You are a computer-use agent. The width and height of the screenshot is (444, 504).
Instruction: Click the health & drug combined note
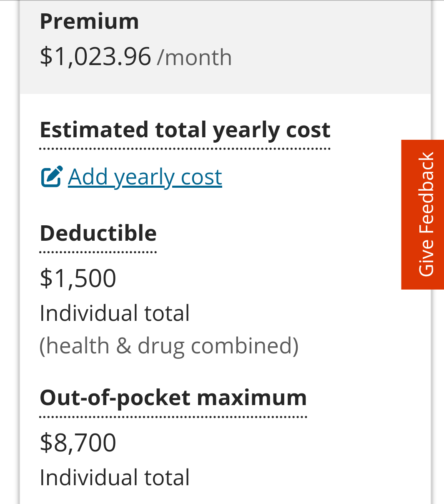click(169, 346)
